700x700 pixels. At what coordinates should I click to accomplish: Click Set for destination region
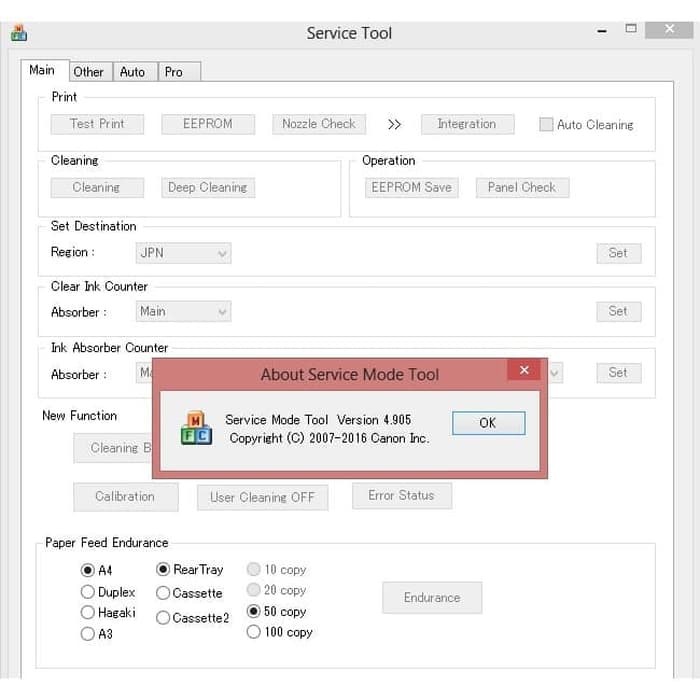619,253
